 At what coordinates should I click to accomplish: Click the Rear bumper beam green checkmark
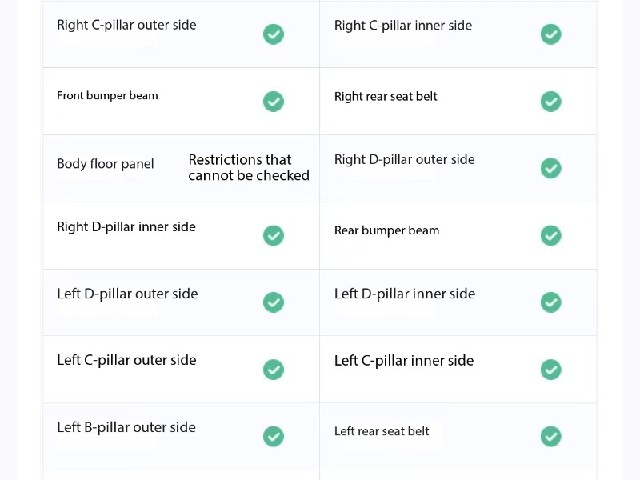coord(551,236)
